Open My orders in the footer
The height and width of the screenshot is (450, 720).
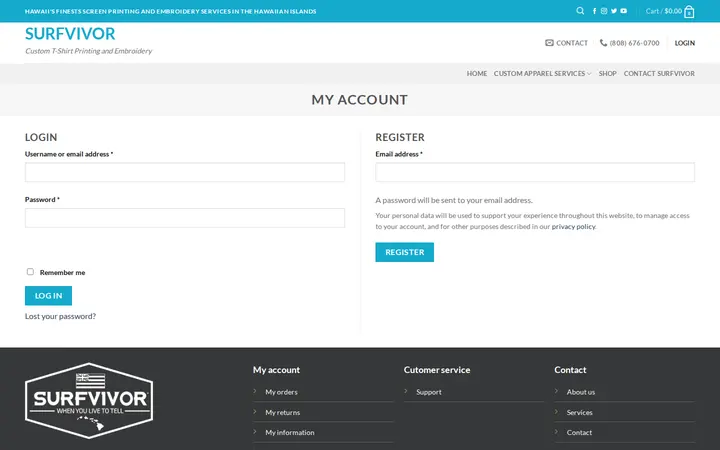tap(281, 392)
